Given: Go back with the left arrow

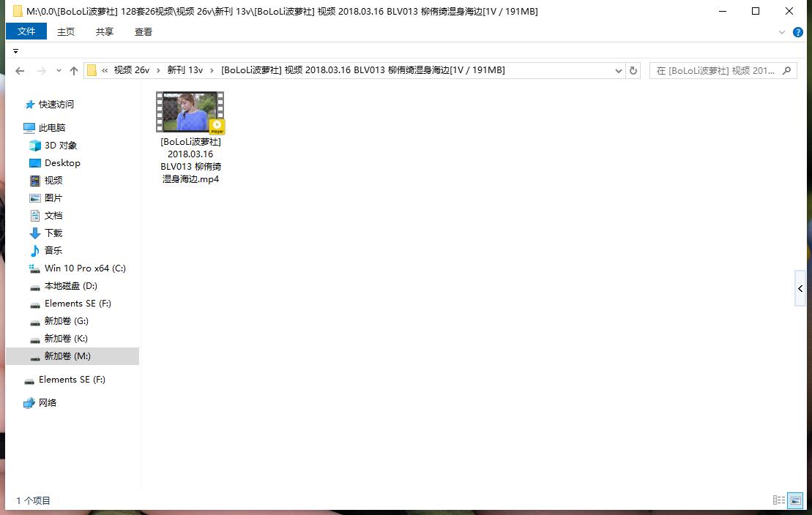Looking at the screenshot, I should pos(20,71).
